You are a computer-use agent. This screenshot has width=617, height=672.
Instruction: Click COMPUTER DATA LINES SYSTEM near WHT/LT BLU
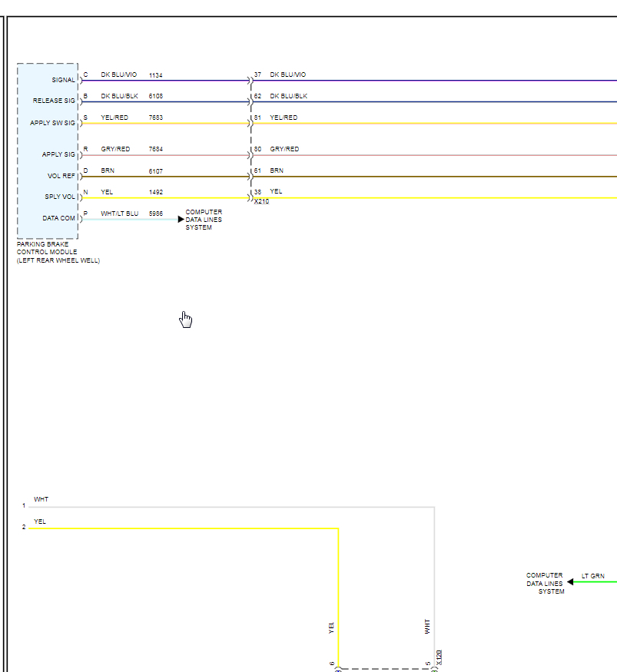tap(204, 220)
